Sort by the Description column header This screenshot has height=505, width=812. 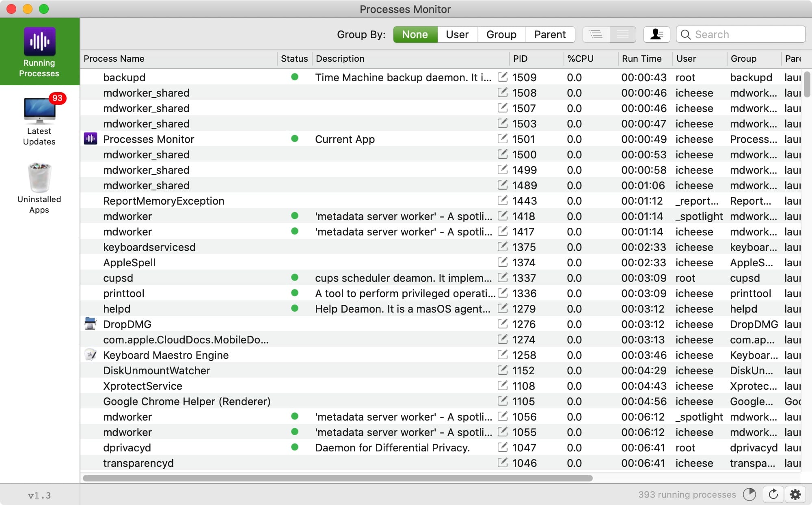coord(410,59)
